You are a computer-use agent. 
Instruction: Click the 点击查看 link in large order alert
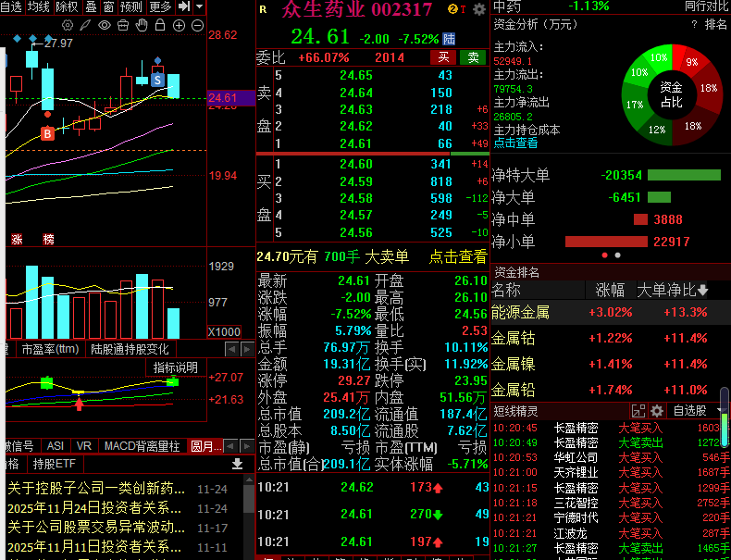458,256
